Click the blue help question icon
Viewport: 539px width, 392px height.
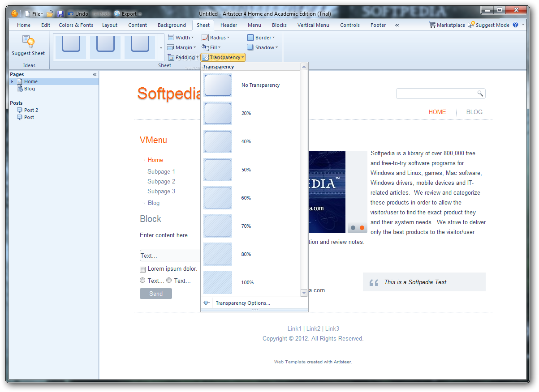[x=515, y=25]
